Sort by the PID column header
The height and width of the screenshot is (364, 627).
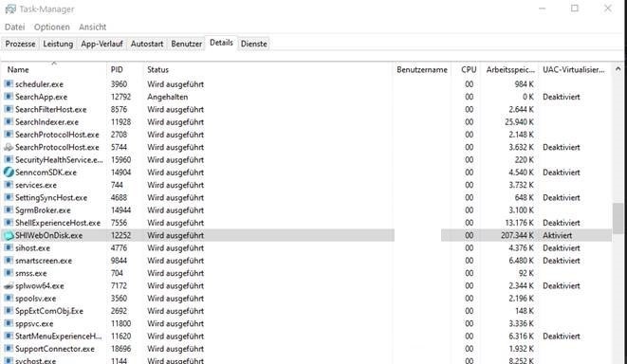tap(125, 69)
